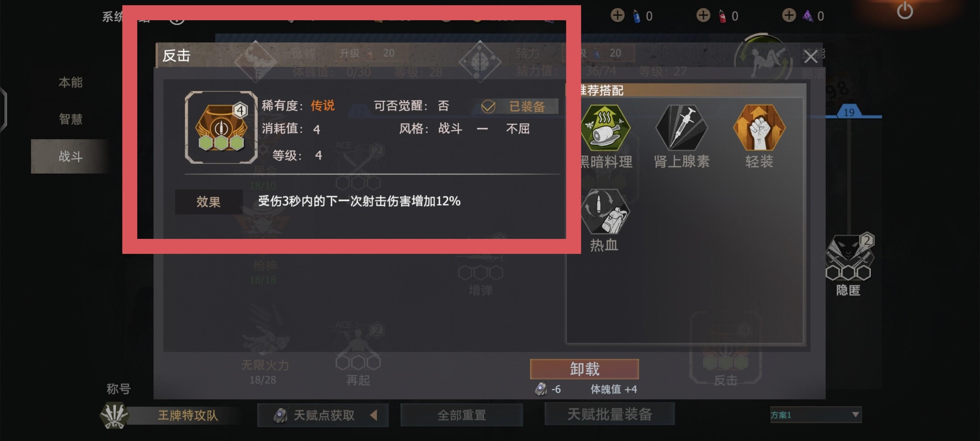Screen dimensions: 980x441
Task: Click the 卸载 unequip button
Action: pyautogui.click(x=584, y=369)
